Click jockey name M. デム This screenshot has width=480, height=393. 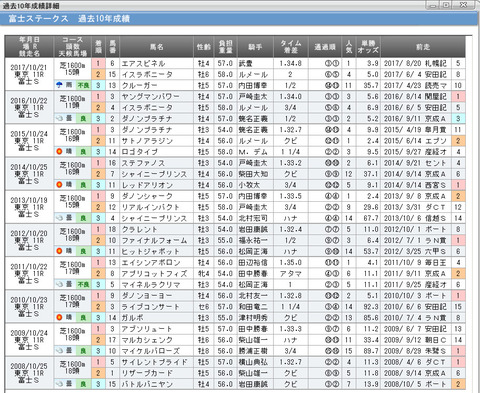(253, 152)
